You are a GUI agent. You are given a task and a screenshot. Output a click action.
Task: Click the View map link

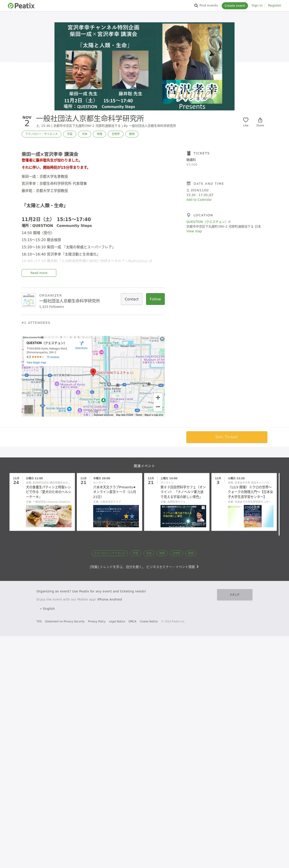[x=194, y=231]
